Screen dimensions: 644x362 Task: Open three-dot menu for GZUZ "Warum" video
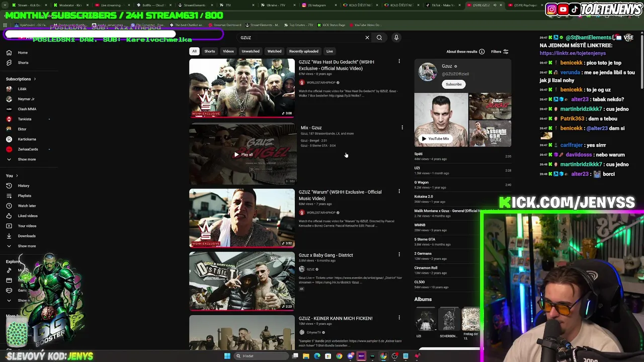click(x=399, y=192)
